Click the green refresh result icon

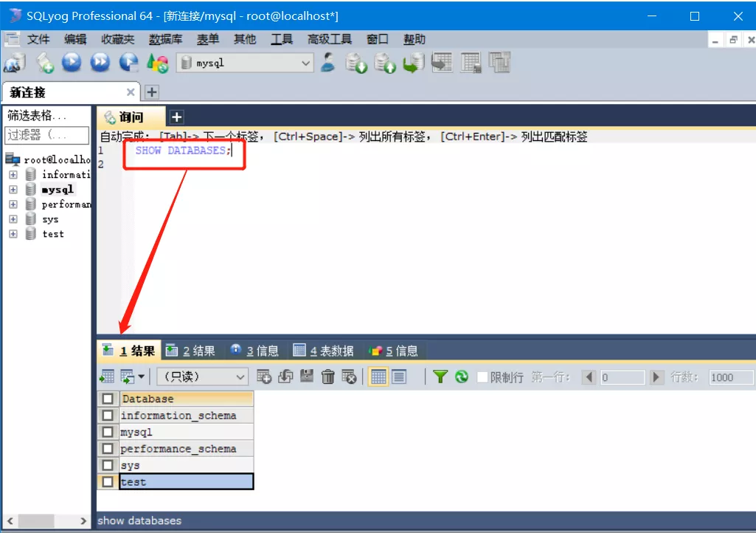pyautogui.click(x=462, y=376)
